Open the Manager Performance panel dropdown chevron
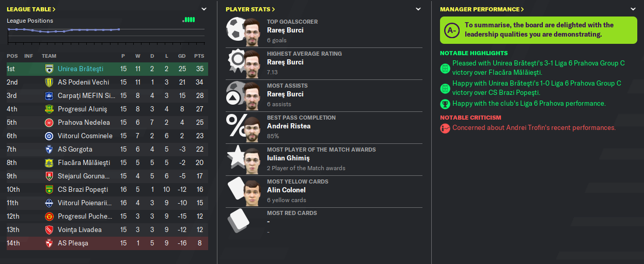Image resolution: width=644 pixels, height=264 pixels. click(633, 9)
